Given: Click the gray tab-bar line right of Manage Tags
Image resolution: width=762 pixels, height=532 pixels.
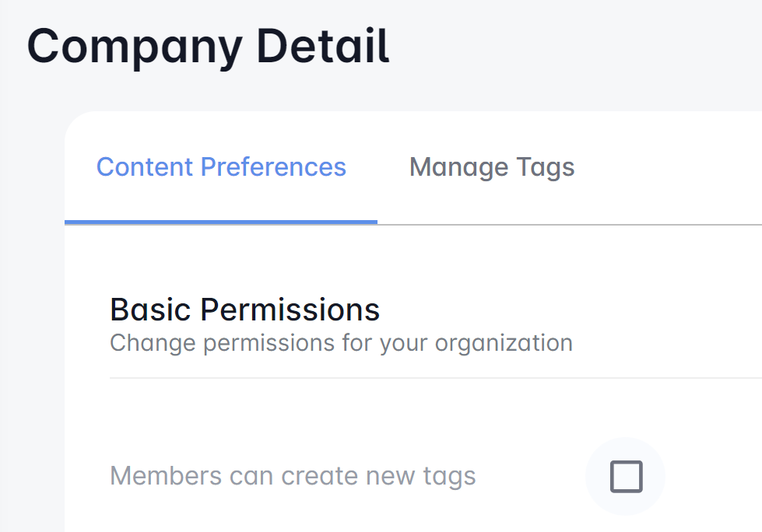Looking at the screenshot, I should pyautogui.click(x=669, y=224).
